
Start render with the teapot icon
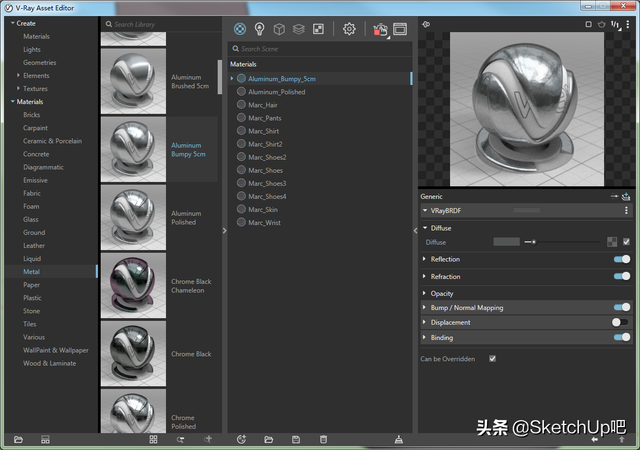[380, 30]
